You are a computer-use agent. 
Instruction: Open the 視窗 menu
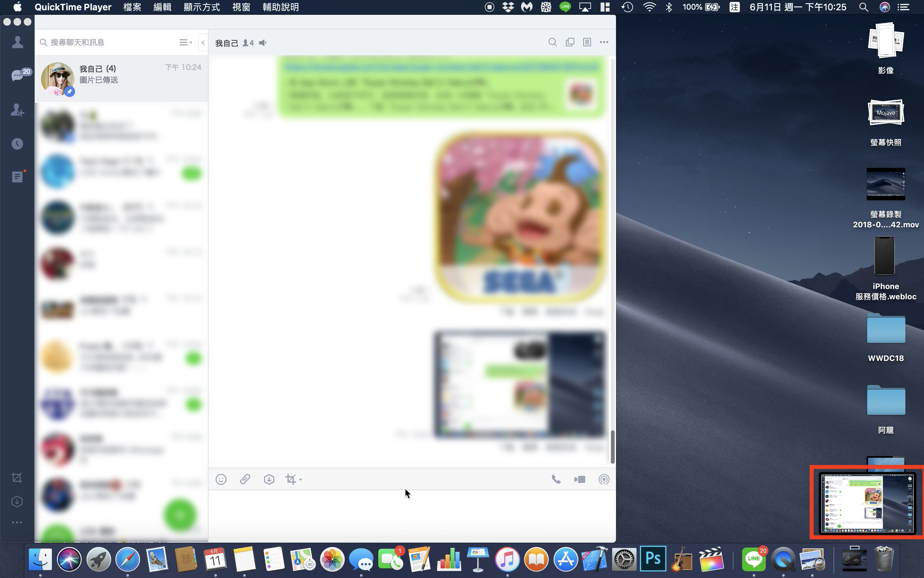pos(241,7)
